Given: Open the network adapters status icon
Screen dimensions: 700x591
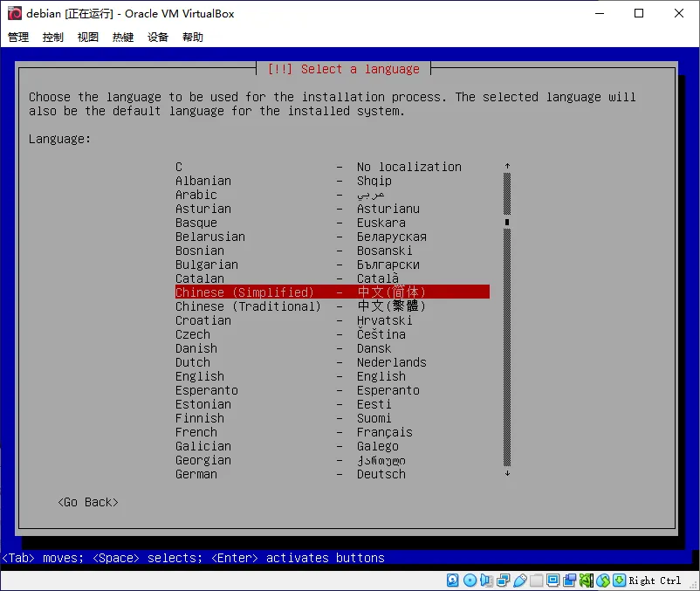Looking at the screenshot, I should (503, 581).
